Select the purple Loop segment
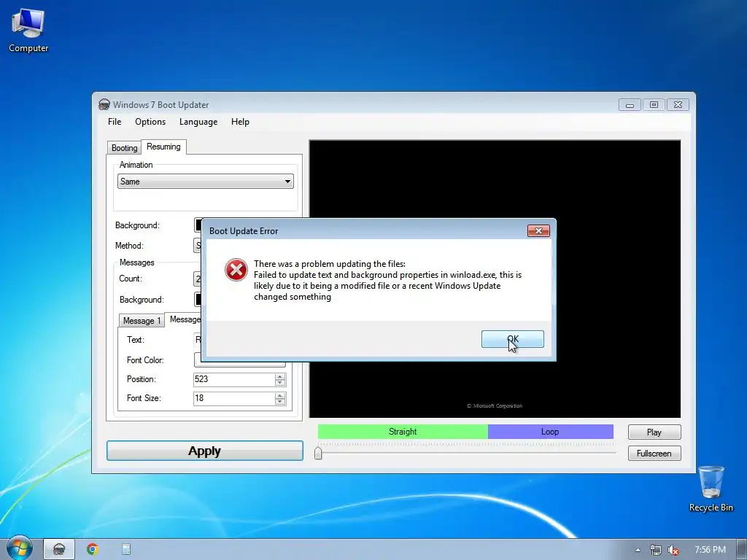The image size is (747, 560). (550, 432)
